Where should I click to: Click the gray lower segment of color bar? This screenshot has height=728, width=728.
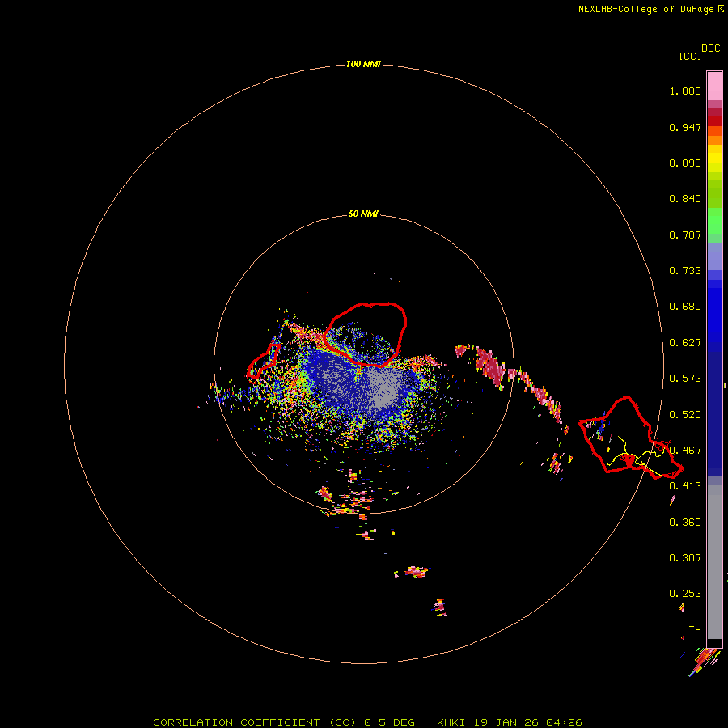(x=714, y=562)
